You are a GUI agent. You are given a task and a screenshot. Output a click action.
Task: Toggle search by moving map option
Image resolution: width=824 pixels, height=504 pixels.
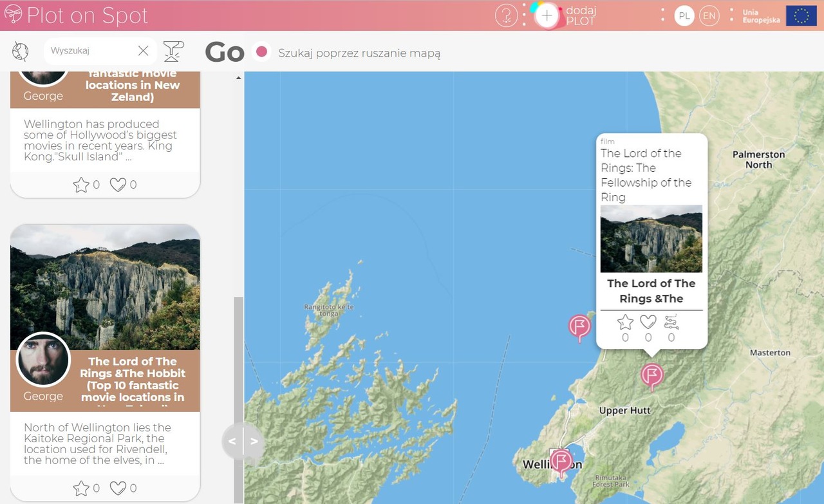tap(261, 52)
